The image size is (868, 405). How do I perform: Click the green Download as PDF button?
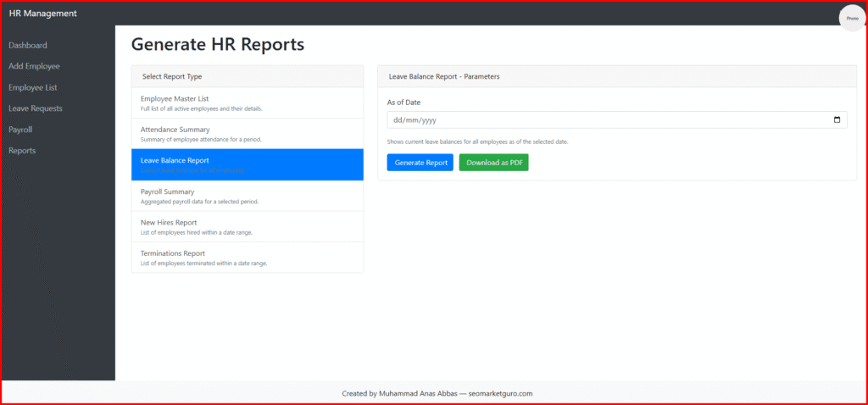pos(493,162)
